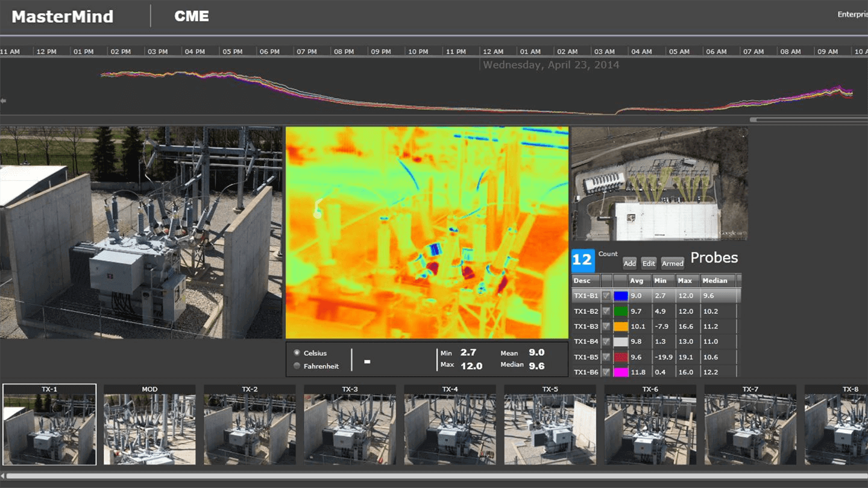Select the Fahrenheit radio button

tap(297, 366)
